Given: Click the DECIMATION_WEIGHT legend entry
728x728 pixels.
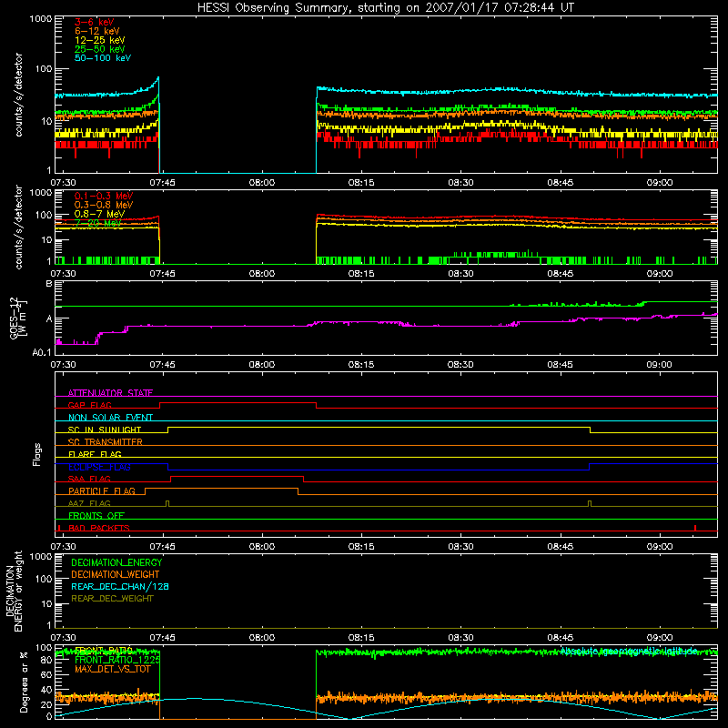Looking at the screenshot, I should click(116, 574).
